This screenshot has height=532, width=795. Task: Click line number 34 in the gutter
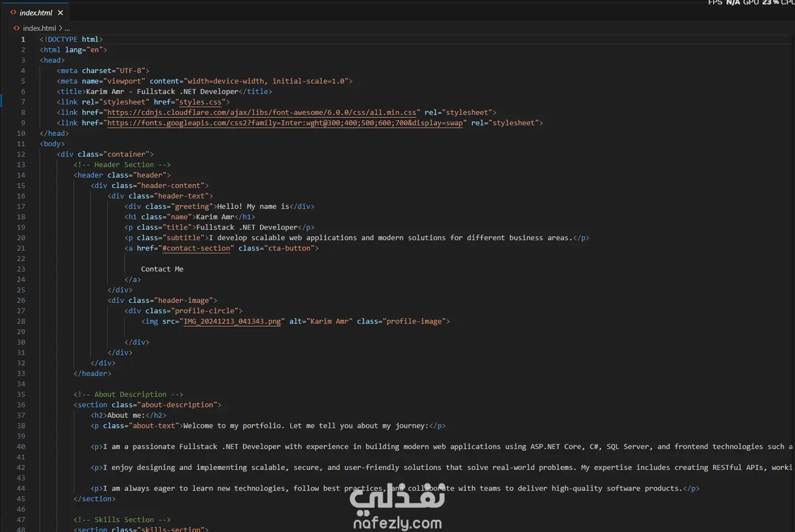click(x=21, y=384)
